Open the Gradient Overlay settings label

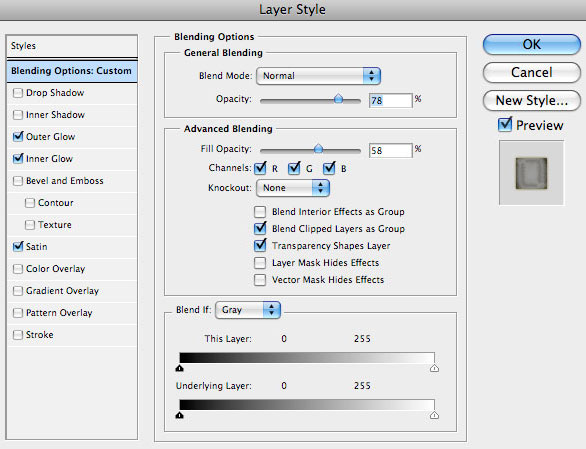click(62, 291)
